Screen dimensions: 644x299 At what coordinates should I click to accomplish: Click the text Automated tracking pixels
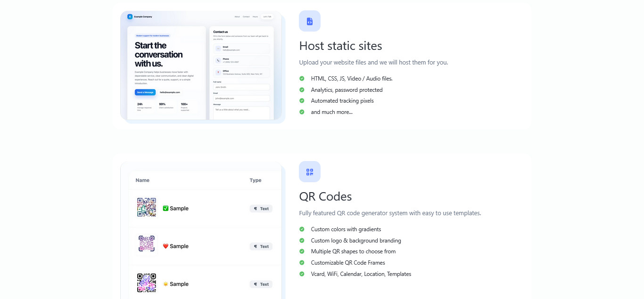coord(342,101)
